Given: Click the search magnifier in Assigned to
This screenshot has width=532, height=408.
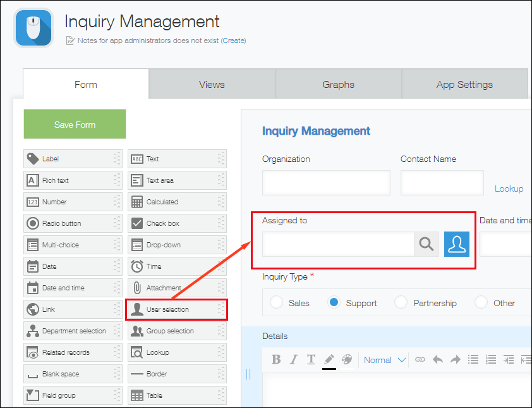Looking at the screenshot, I should (x=426, y=244).
